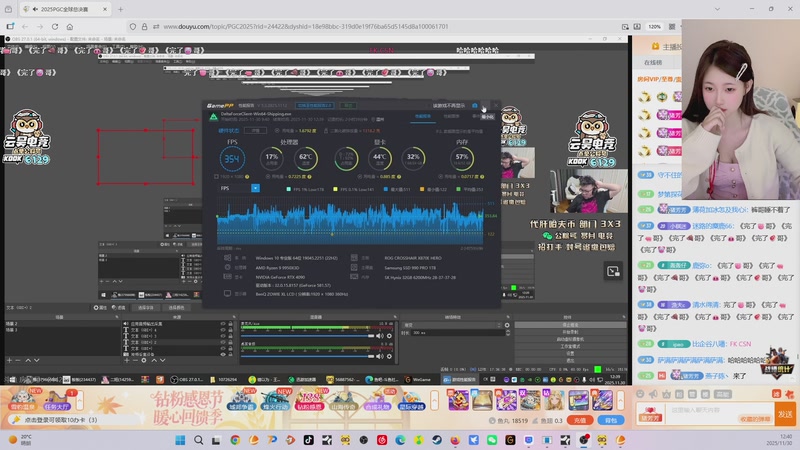The image size is (800, 450).
Task: Open source properties gear in OBS sources toolbar
Action: [144, 360]
